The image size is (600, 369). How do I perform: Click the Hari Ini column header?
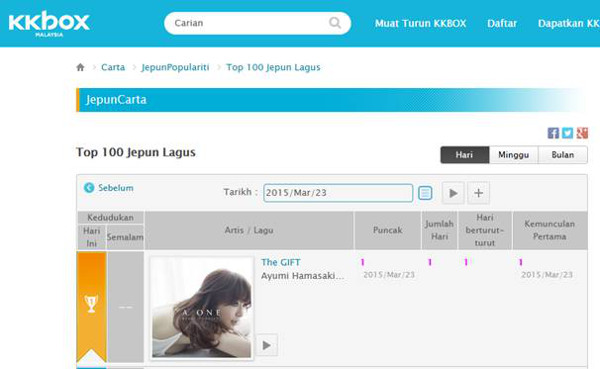[91, 237]
